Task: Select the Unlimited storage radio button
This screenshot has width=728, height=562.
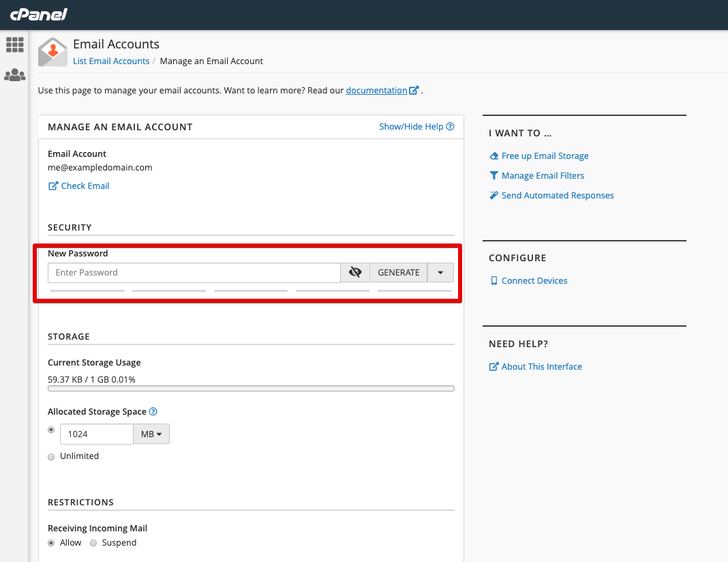Action: (51, 456)
